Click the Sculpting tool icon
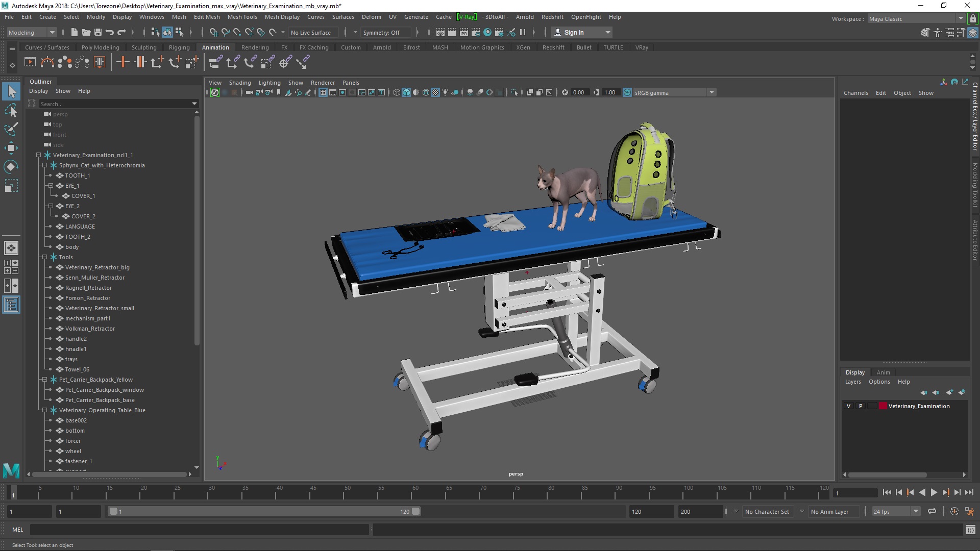The width and height of the screenshot is (980, 551). pos(143,47)
